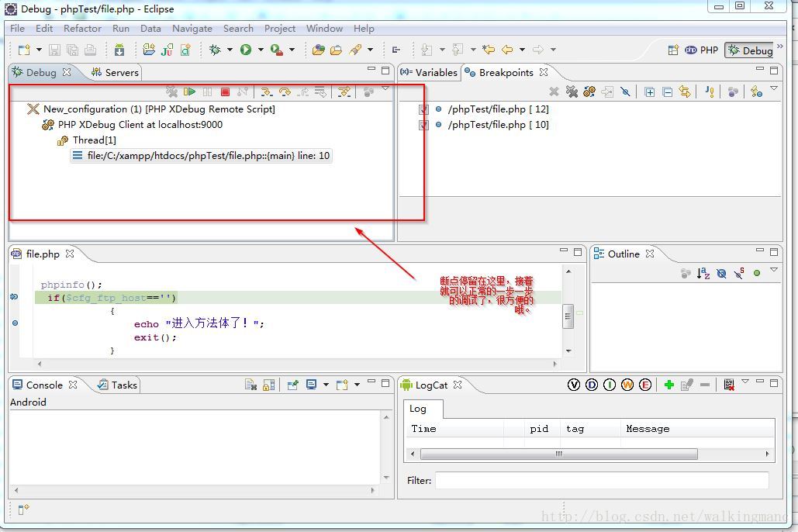Toggle Link with Debug View icon
798x532 pixels.
tap(685, 92)
